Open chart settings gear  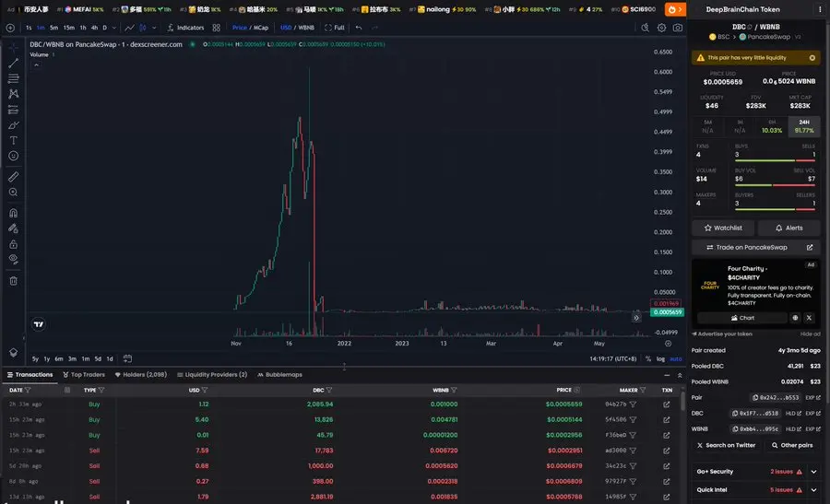661,28
